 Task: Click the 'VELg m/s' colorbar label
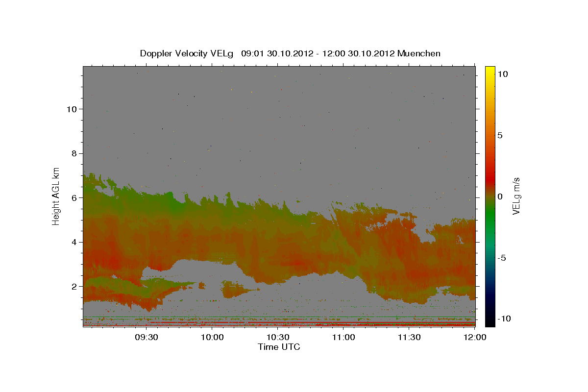tap(516, 196)
